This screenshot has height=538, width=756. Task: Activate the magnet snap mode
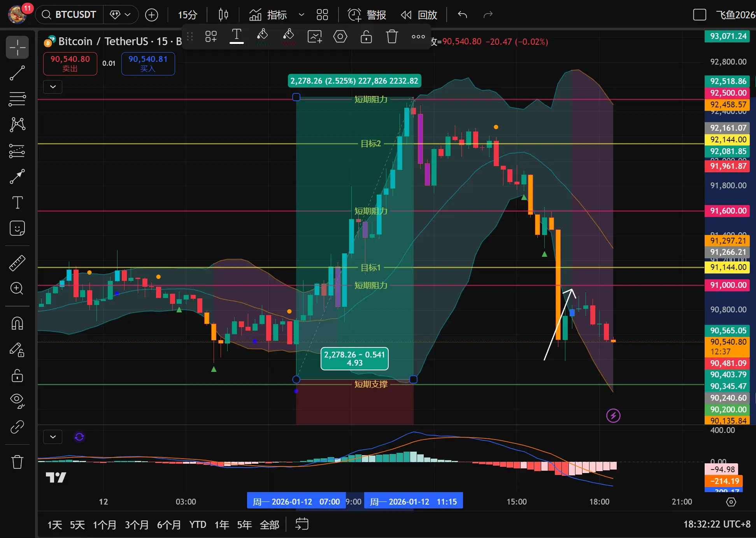[17, 323]
